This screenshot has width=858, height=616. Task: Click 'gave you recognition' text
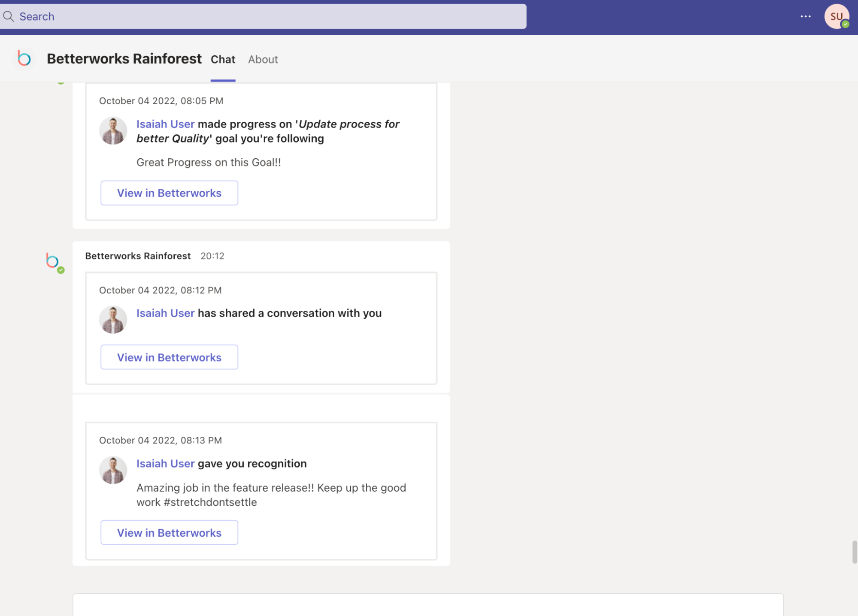(x=252, y=464)
